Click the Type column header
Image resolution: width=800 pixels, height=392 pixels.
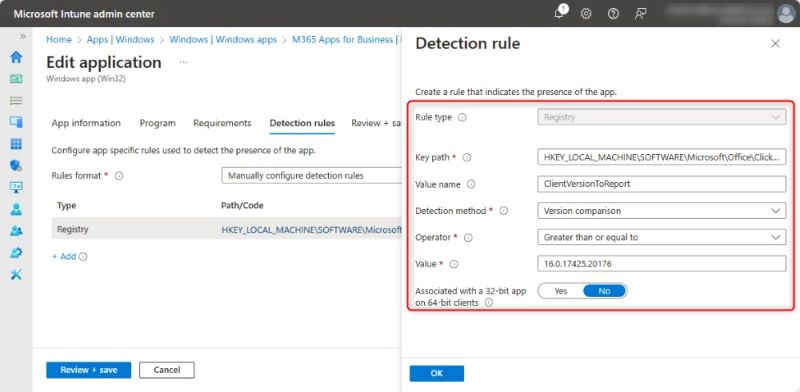[66, 205]
